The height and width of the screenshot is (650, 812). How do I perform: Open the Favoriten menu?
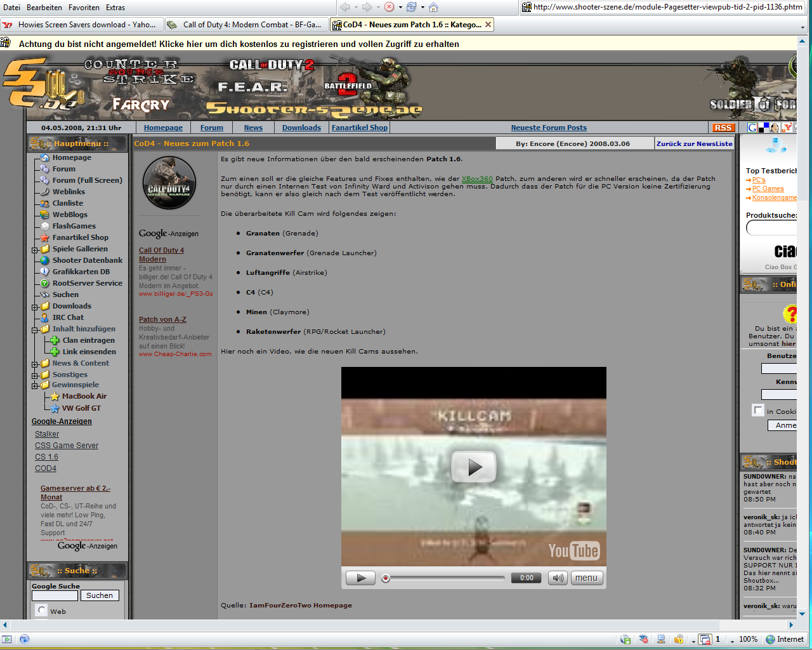coord(84,8)
